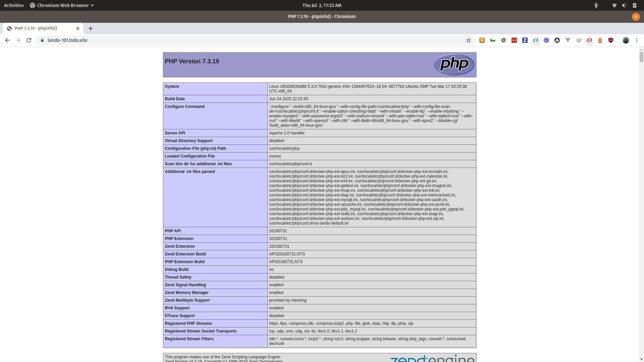Click the PHP logo image
Viewport: 644px width, 362px height.
click(453, 64)
